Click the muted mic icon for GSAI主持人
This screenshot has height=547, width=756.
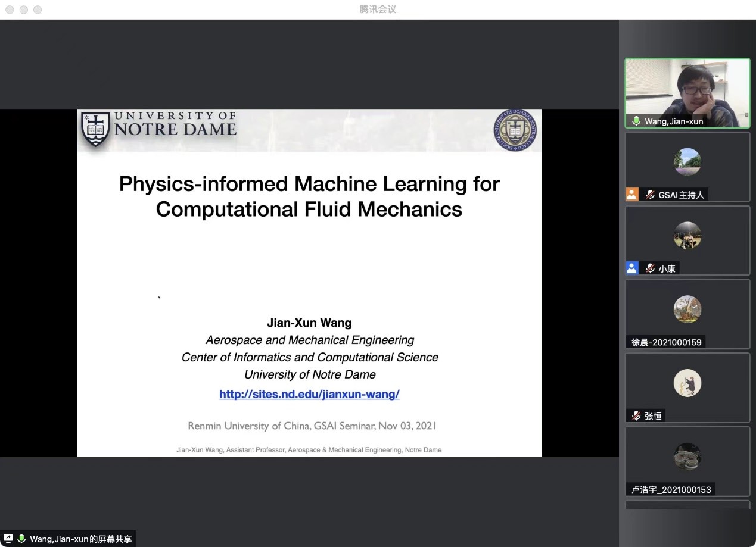[x=651, y=195]
